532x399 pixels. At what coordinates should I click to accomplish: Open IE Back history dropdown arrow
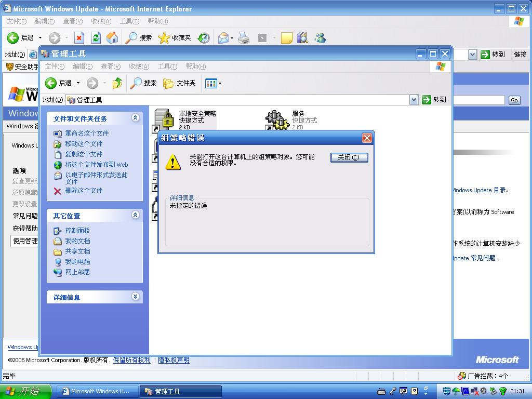40,37
